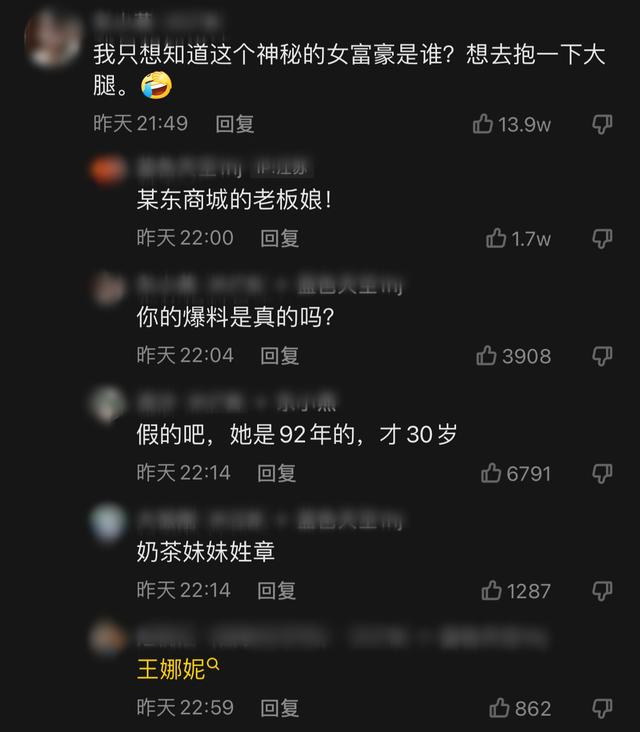Reply to the comment posted at 22:04
The height and width of the screenshot is (732, 640).
coord(280,356)
